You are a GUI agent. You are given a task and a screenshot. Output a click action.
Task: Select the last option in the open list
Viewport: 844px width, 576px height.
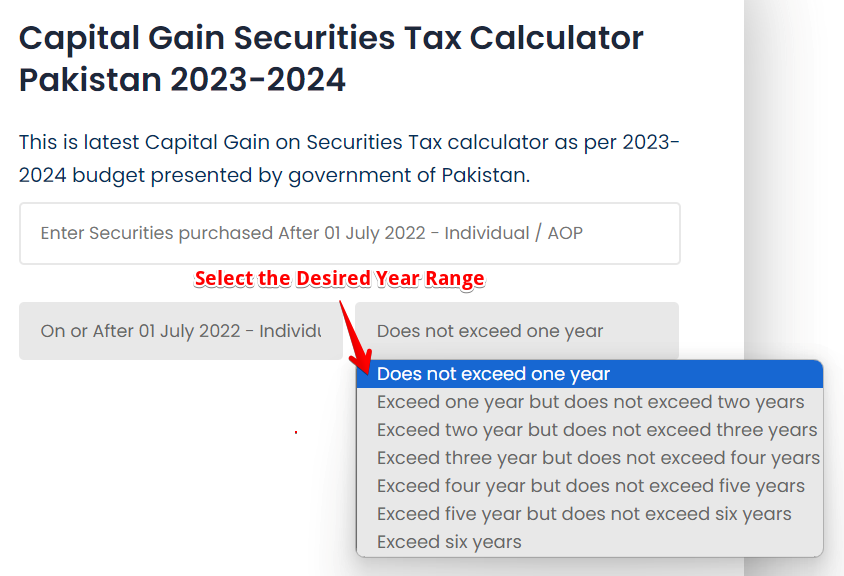click(447, 541)
